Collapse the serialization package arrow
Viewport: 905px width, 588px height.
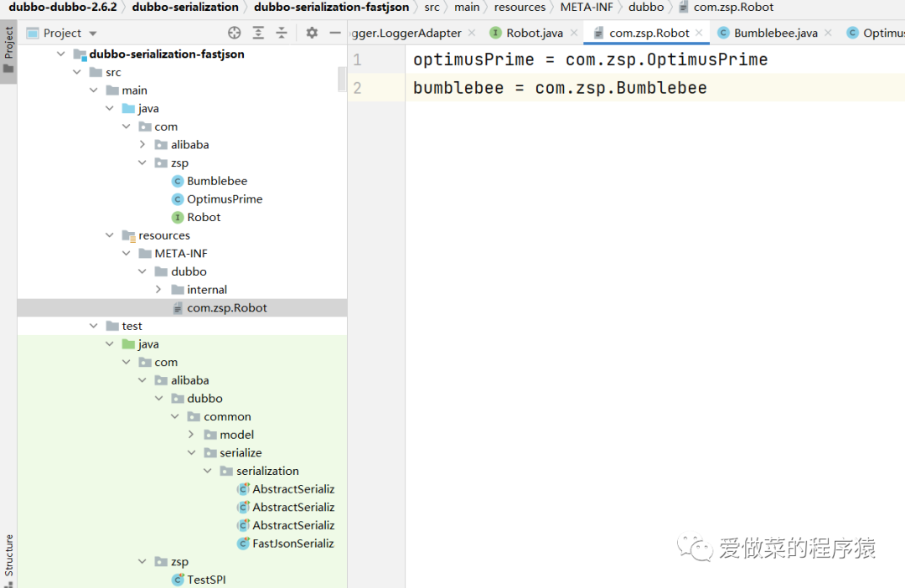[x=208, y=471]
